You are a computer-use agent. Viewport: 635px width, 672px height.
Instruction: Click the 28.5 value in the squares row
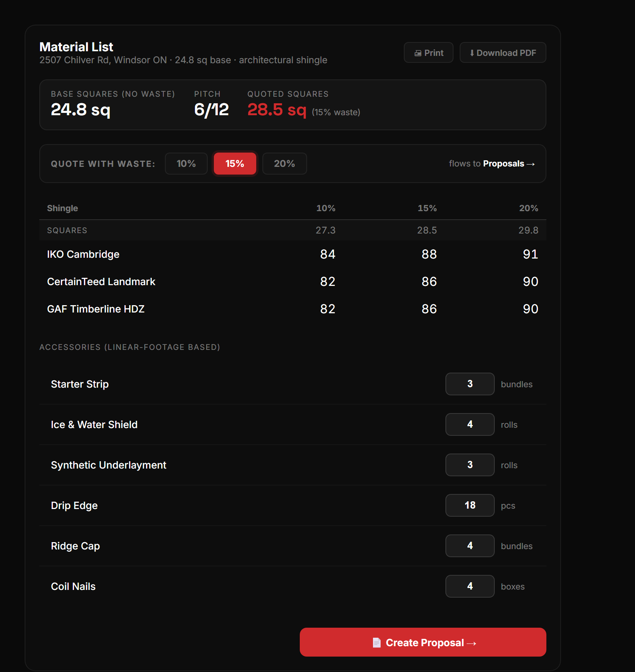(x=427, y=230)
